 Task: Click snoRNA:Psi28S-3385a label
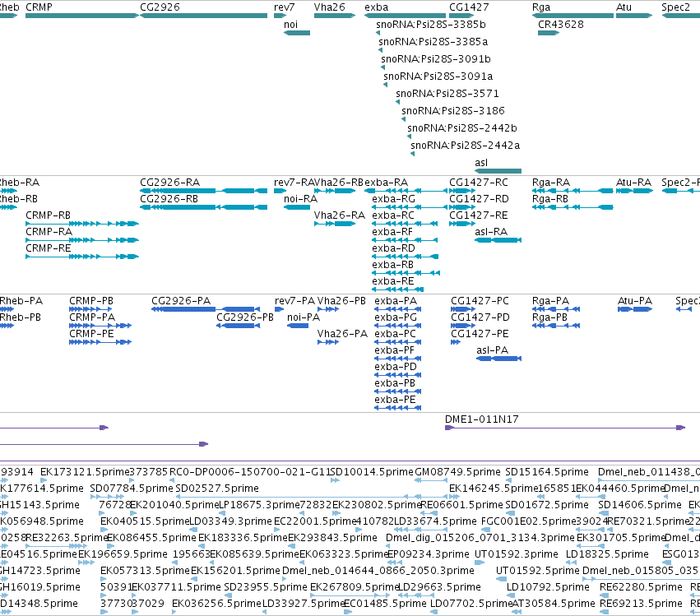pos(433,42)
